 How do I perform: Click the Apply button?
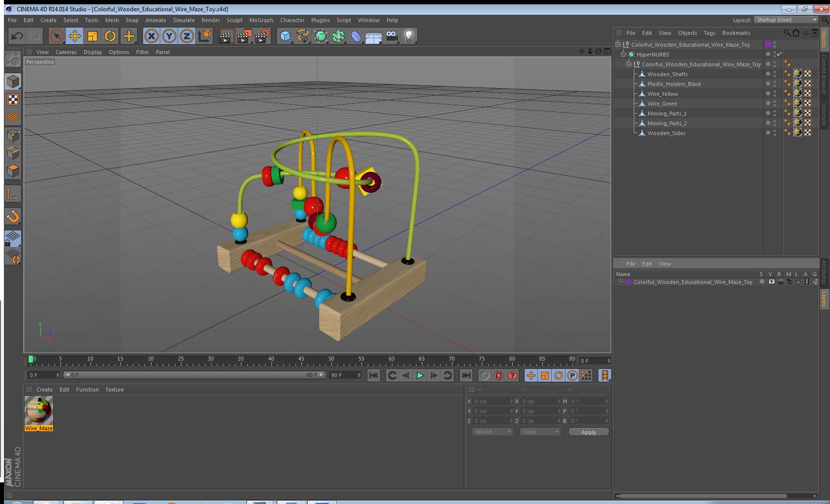pyautogui.click(x=589, y=432)
